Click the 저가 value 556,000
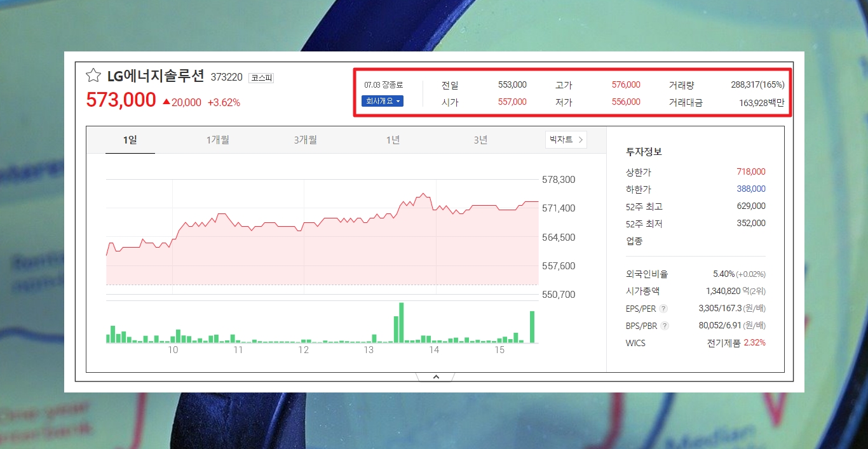868x449 pixels. tap(626, 102)
